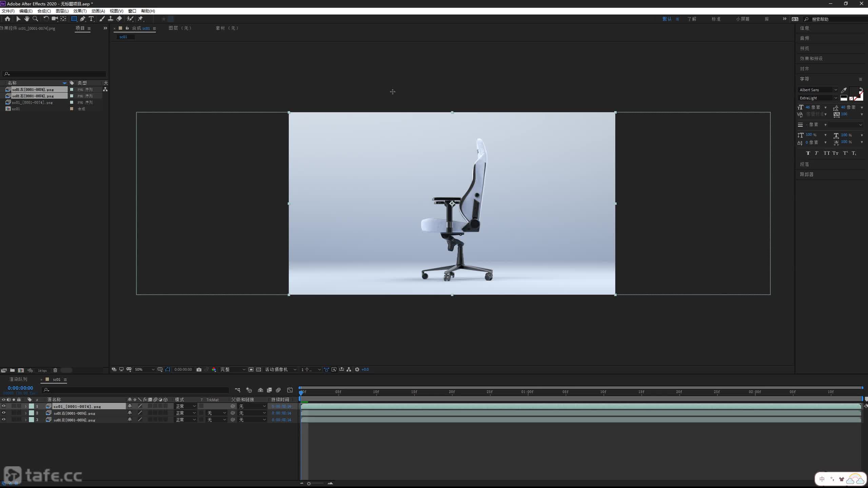Screen dimensions: 868x488
Task: Open the Albert Sans font family dropdown
Action: (x=818, y=90)
